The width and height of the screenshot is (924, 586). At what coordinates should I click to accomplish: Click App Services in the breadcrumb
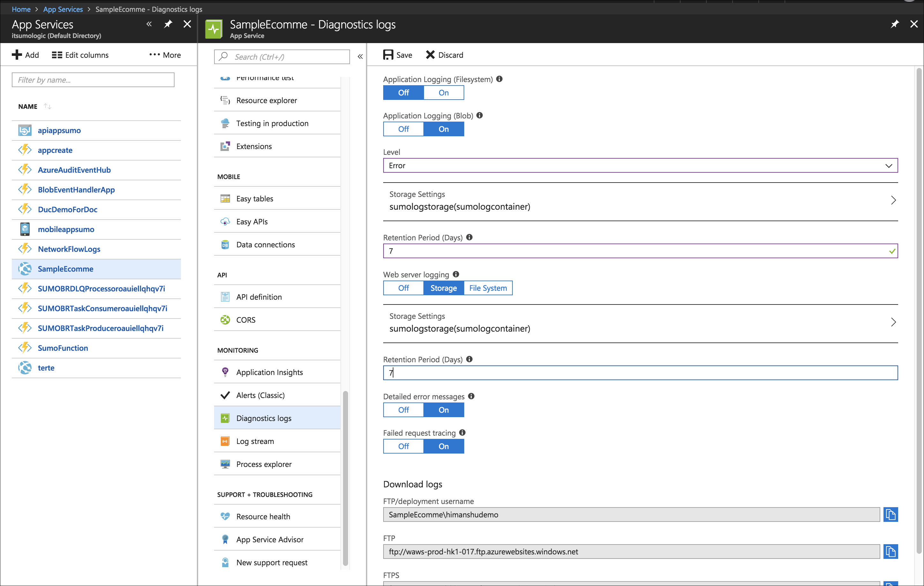63,9
